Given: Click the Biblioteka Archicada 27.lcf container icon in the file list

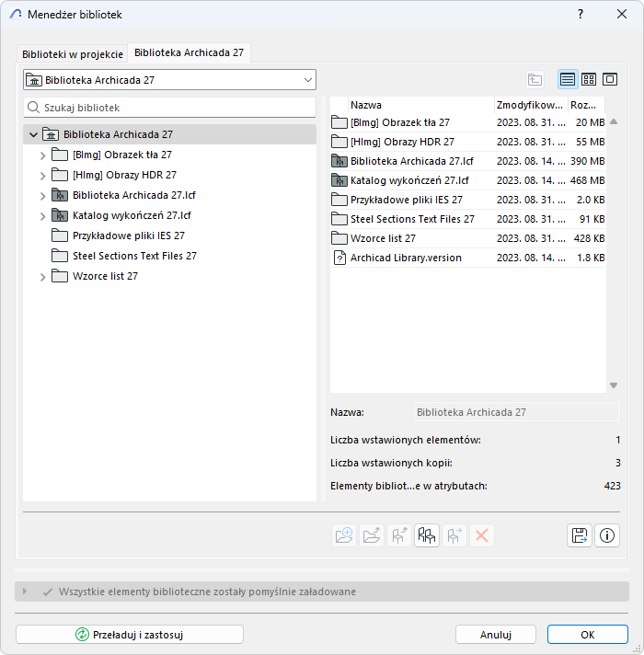Looking at the screenshot, I should tap(339, 161).
